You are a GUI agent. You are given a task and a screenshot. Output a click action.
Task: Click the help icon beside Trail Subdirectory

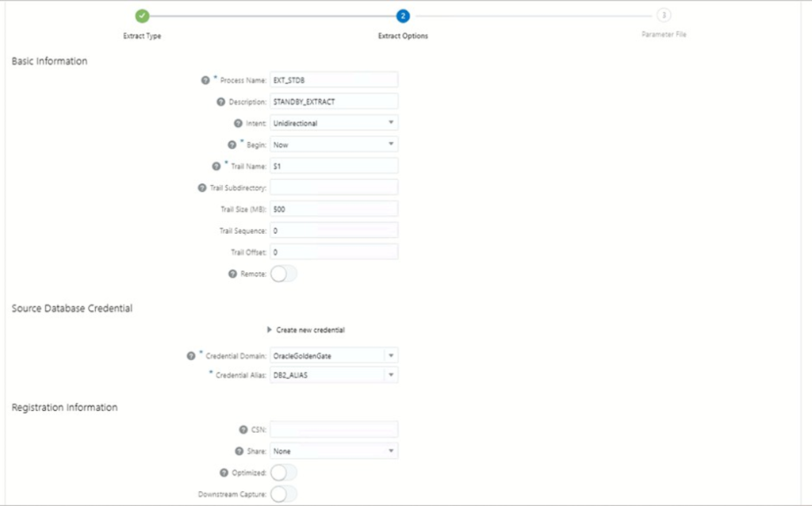coord(202,188)
